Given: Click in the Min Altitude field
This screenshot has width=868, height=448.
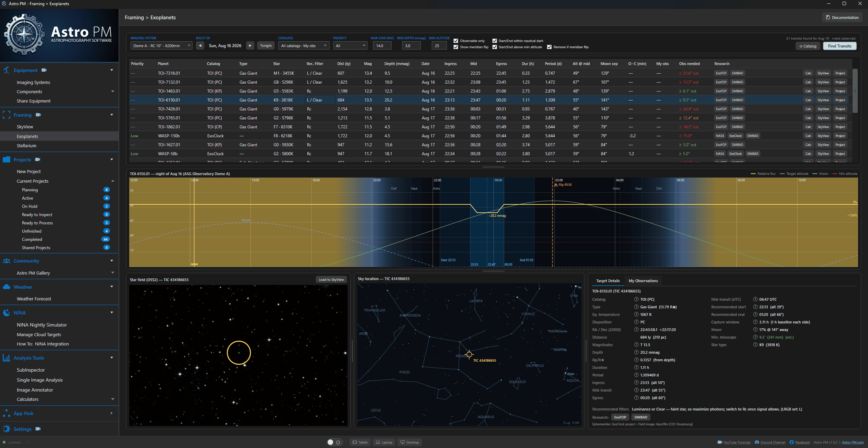Looking at the screenshot, I should click(439, 46).
